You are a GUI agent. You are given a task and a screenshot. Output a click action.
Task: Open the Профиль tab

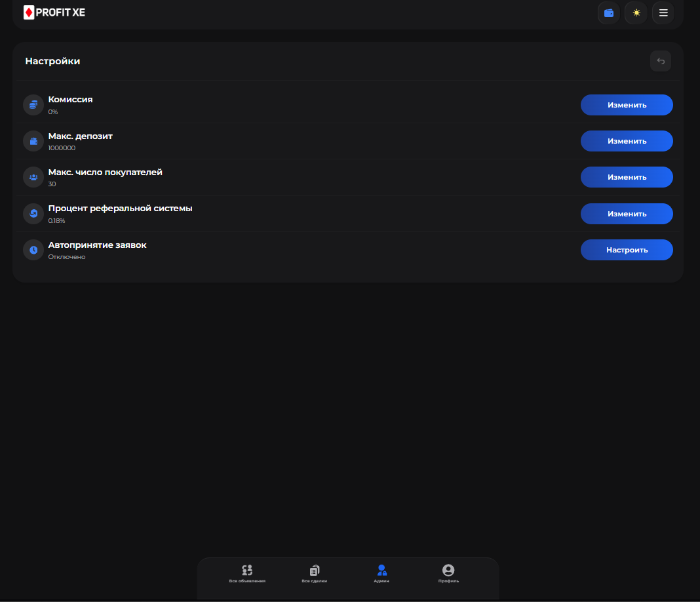(448, 574)
